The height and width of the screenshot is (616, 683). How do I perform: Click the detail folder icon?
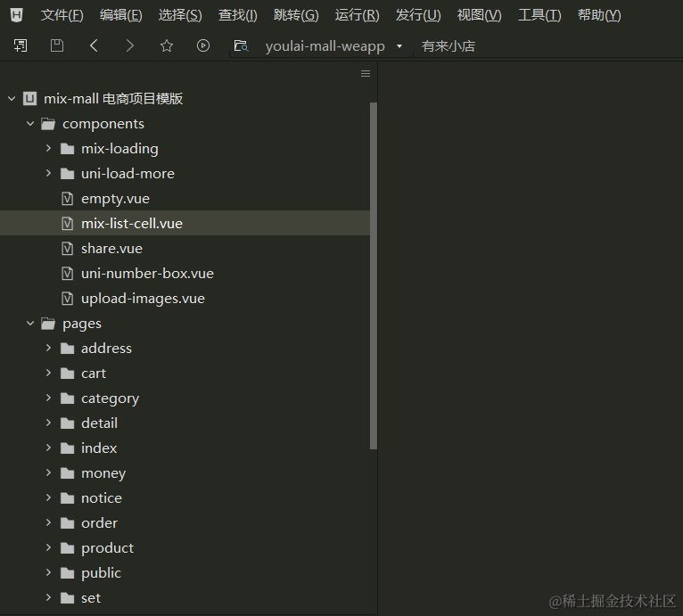click(x=67, y=423)
